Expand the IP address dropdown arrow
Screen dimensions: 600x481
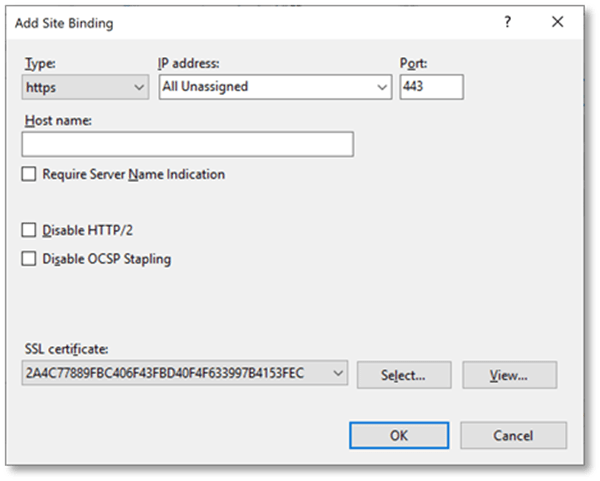pos(381,87)
